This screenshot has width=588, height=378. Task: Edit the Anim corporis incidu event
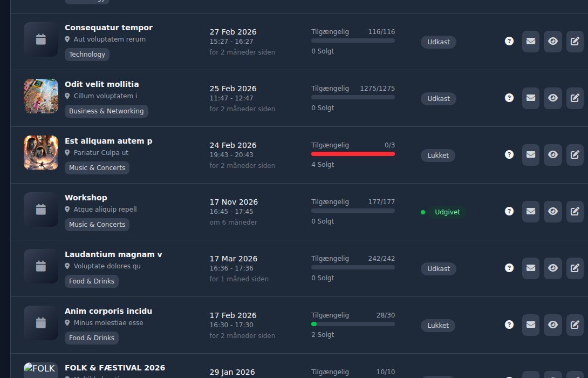[x=575, y=325]
